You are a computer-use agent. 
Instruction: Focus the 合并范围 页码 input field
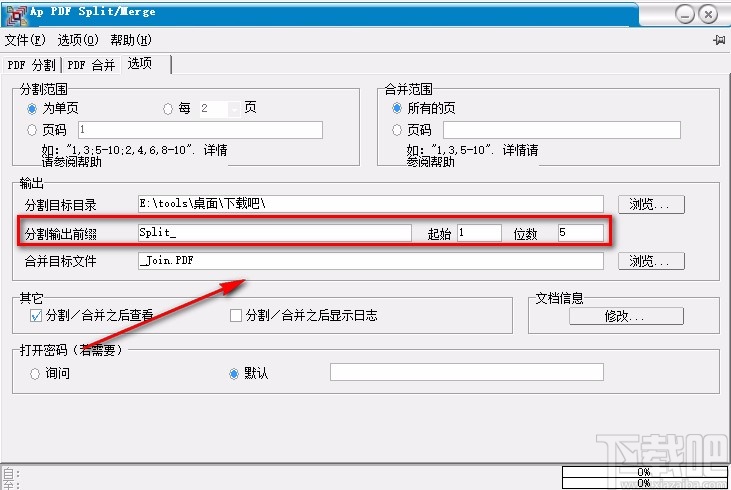(562, 130)
